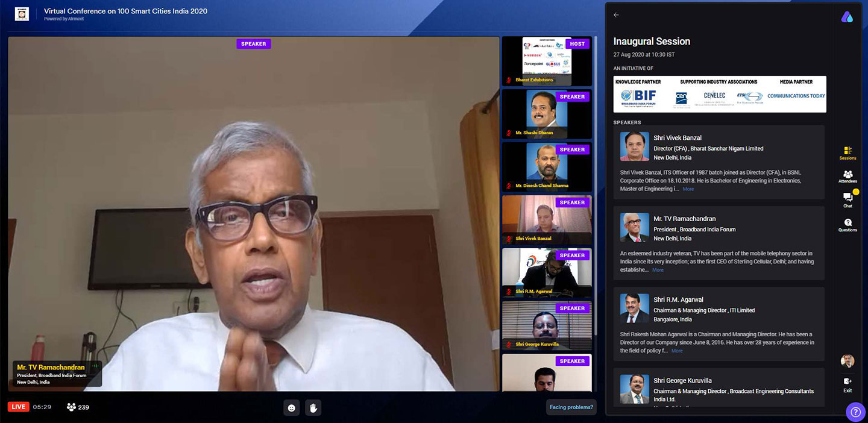The image size is (868, 423).
Task: Select Mr. Shashi Dharan speaker thumbnail
Action: [547, 114]
